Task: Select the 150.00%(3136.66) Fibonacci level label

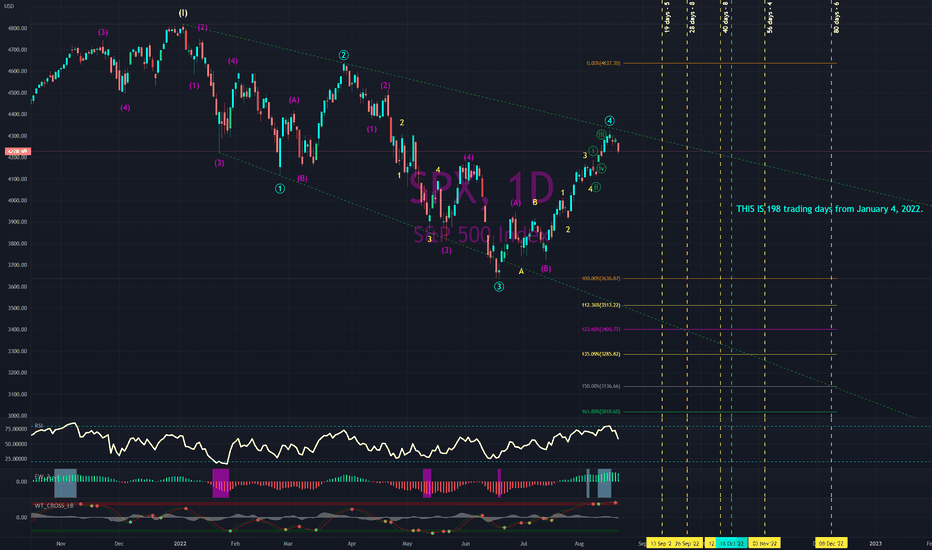Action: pos(601,386)
